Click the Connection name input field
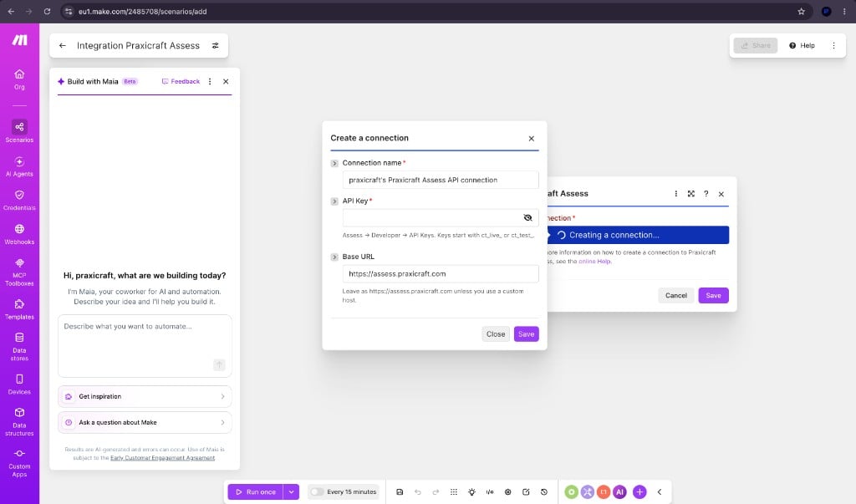 click(440, 181)
